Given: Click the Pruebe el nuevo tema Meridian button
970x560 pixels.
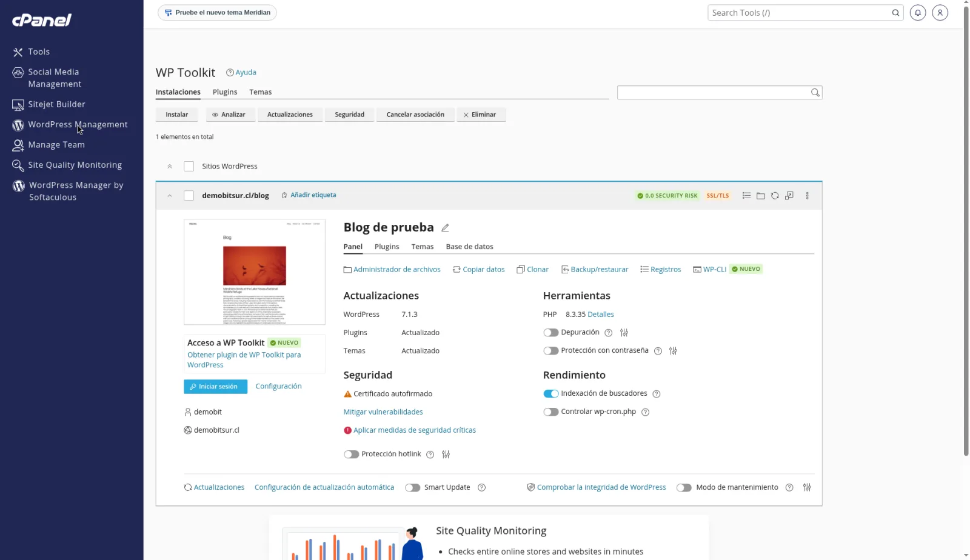Looking at the screenshot, I should pos(217,13).
